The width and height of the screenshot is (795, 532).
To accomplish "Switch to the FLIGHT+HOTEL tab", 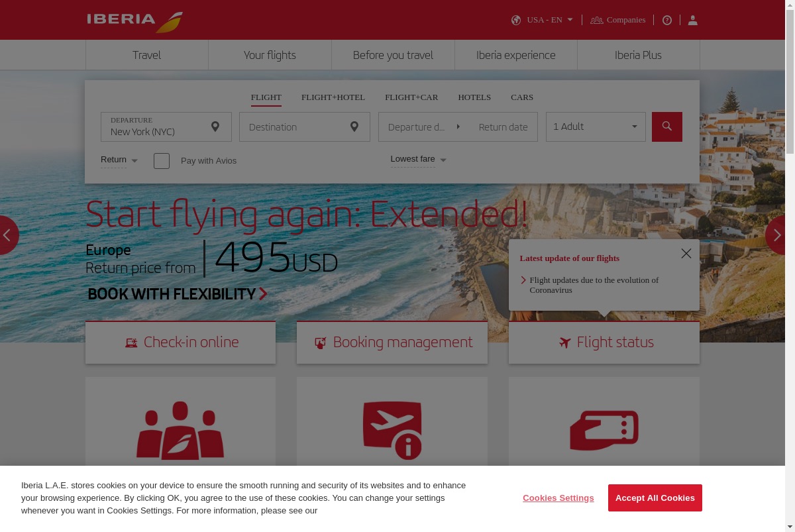I will (x=333, y=97).
